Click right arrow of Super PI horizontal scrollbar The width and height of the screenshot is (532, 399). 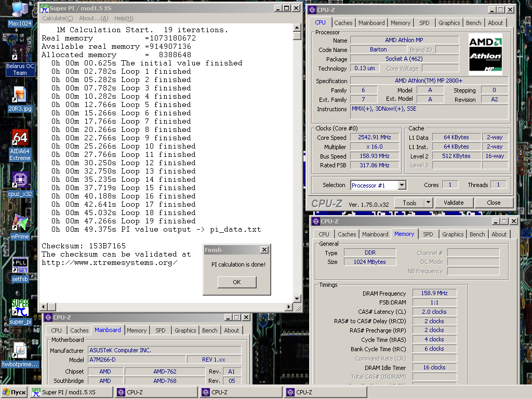click(289, 307)
